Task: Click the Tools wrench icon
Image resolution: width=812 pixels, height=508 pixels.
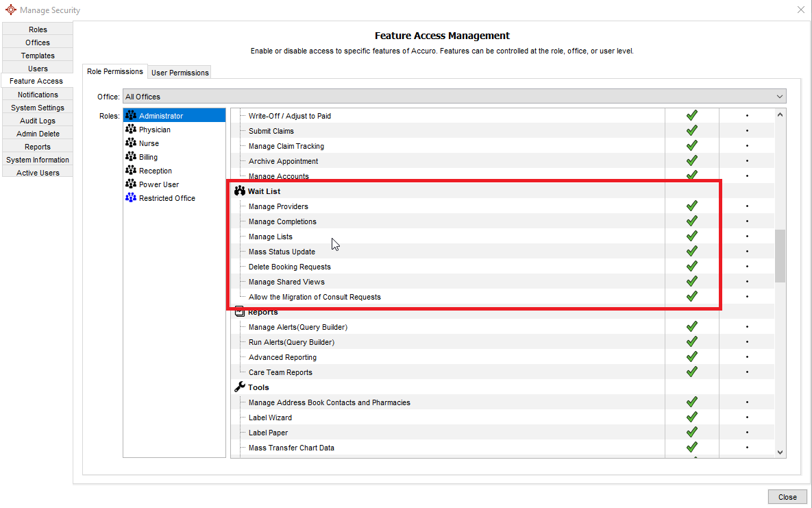Action: coord(239,387)
